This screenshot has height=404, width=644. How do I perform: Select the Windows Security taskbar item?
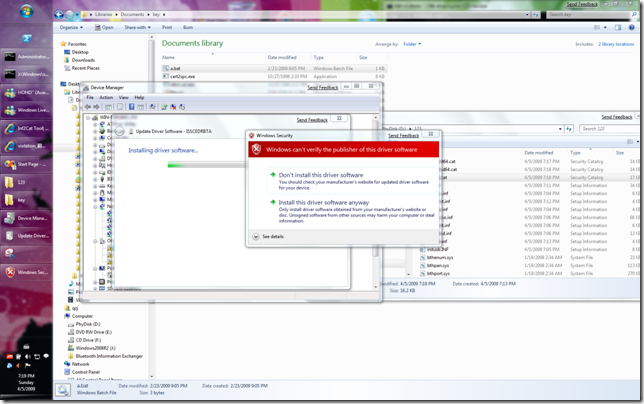click(26, 272)
